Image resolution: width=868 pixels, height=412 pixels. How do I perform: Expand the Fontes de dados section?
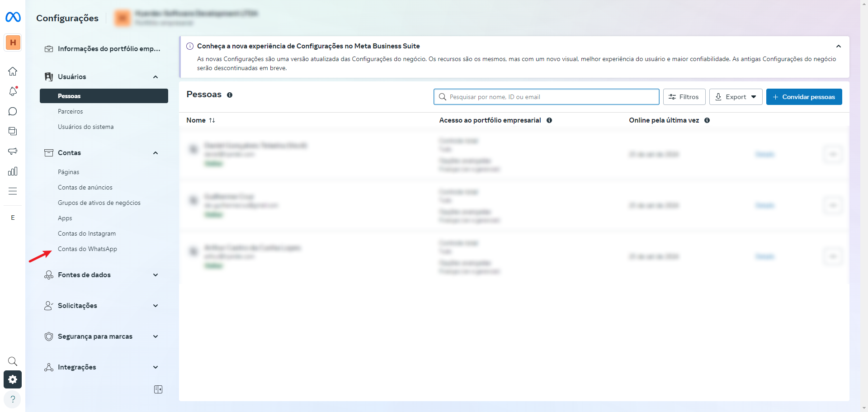point(156,275)
